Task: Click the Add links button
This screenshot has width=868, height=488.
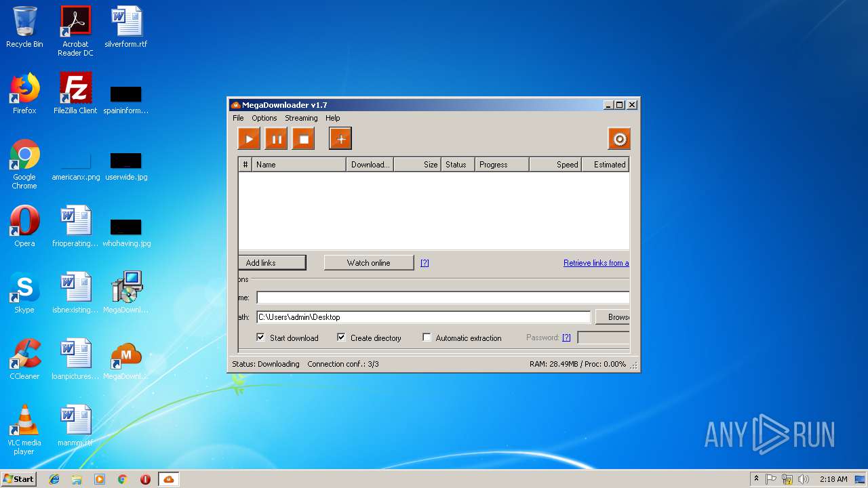Action: (272, 263)
